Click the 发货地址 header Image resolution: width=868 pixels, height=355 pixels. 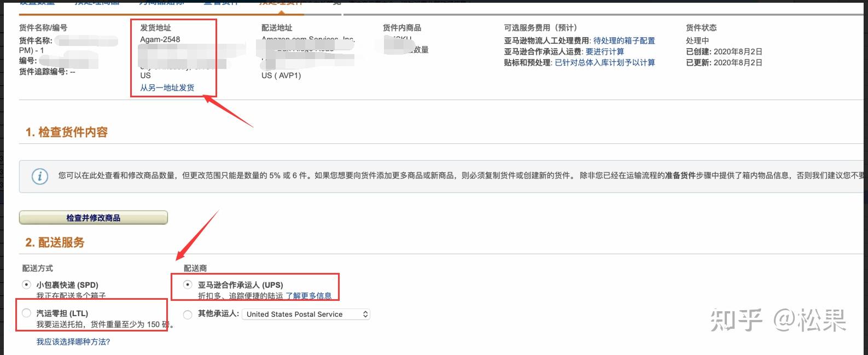click(x=156, y=27)
